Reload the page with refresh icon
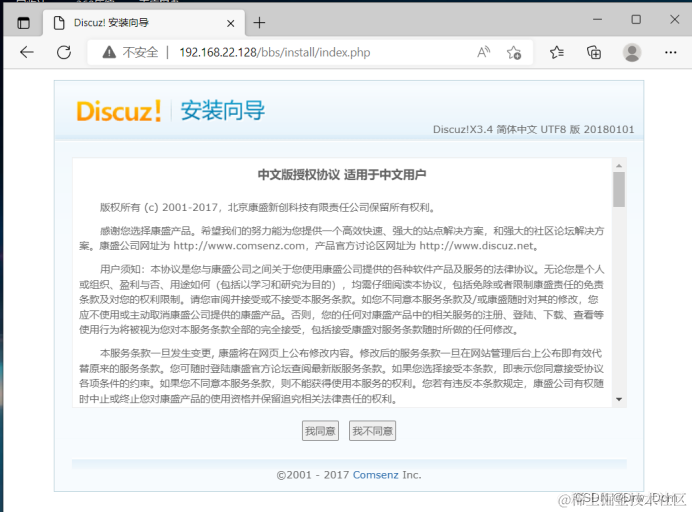The image size is (692, 513). pos(64,52)
